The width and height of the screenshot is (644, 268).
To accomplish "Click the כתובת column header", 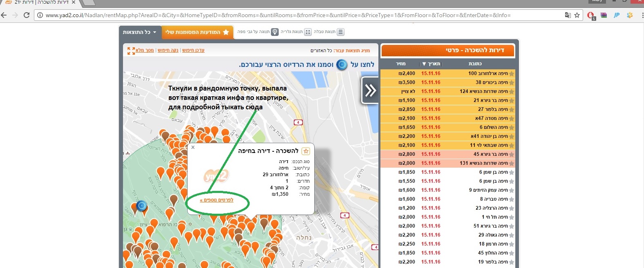I will click(x=475, y=64).
